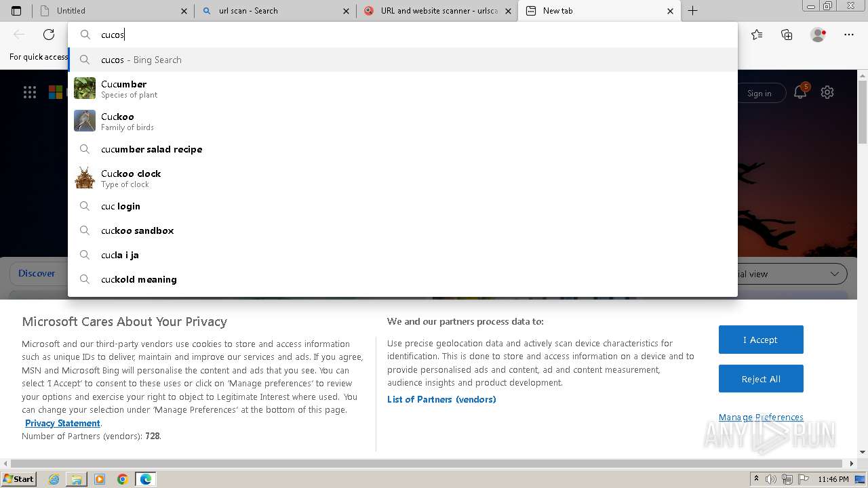This screenshot has width=868, height=488.
Task: Open Google Chrome from taskbar
Action: (123, 479)
